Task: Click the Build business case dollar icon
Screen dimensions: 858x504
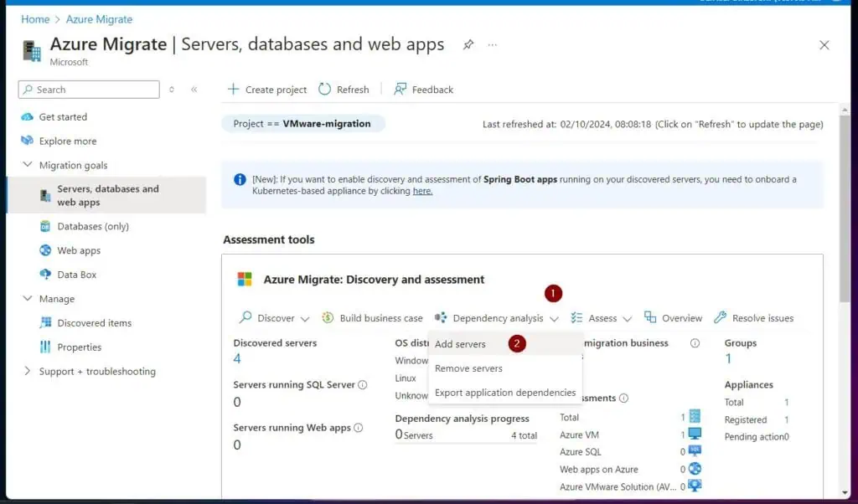Action: click(x=328, y=317)
